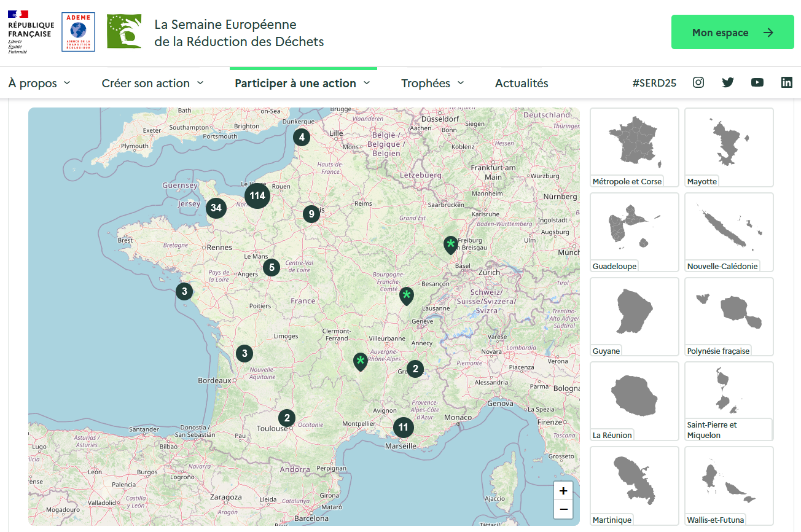Click the ADEME agency logo
The height and width of the screenshot is (532, 801).
[x=78, y=31]
